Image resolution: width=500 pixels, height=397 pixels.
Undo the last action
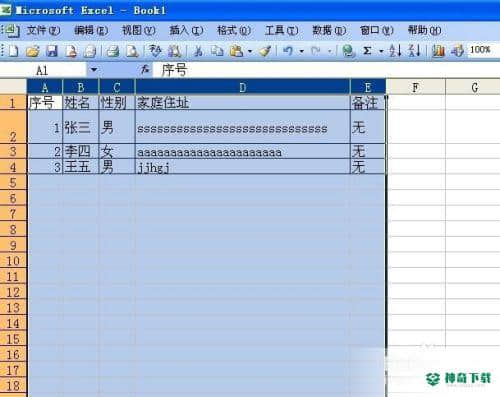coord(288,51)
